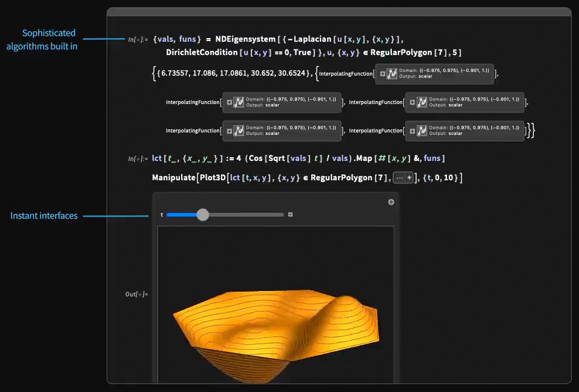Click the t slider thumb in Manipulate
The height and width of the screenshot is (392, 579).
pos(203,215)
